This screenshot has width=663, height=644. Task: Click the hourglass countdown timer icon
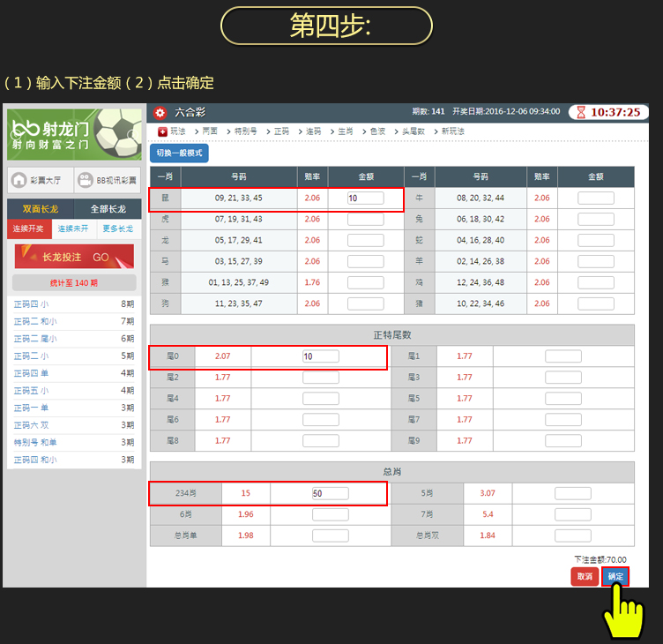click(580, 112)
